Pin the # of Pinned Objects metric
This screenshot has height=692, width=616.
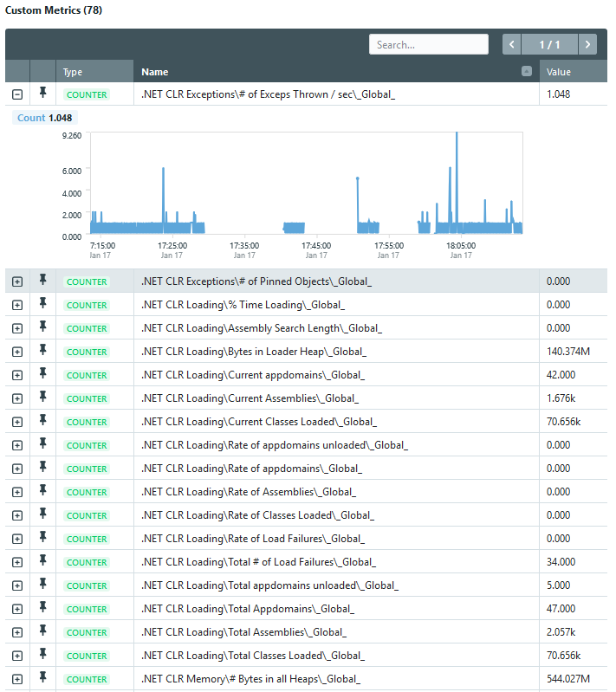pos(42,280)
